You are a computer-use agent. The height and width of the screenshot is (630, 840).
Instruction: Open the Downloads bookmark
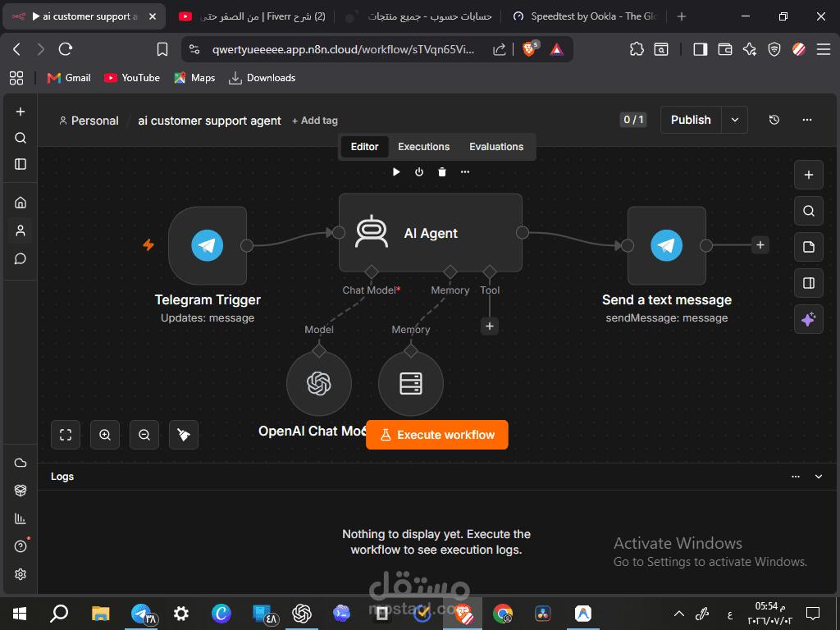coord(262,78)
